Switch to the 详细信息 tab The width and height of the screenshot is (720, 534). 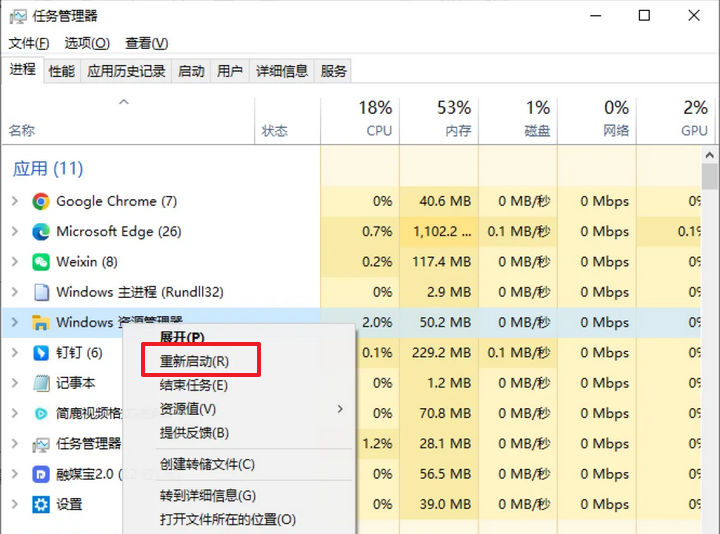[282, 71]
